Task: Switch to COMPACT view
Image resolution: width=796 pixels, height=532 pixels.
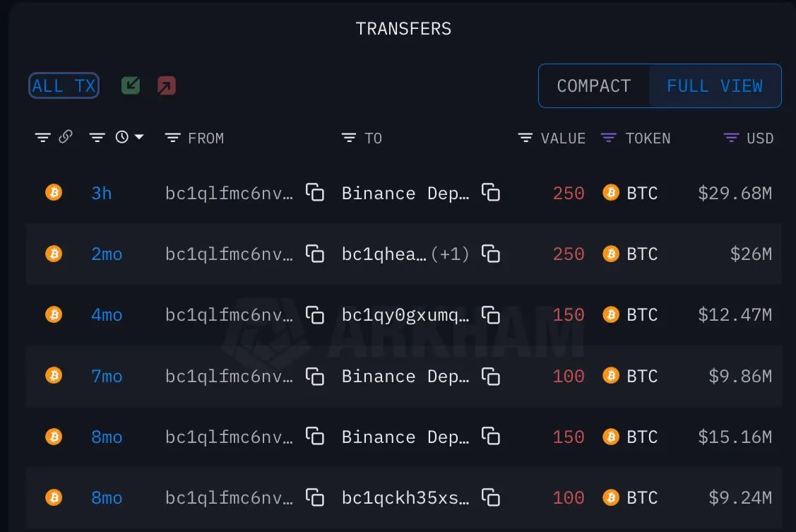Action: pyautogui.click(x=593, y=85)
